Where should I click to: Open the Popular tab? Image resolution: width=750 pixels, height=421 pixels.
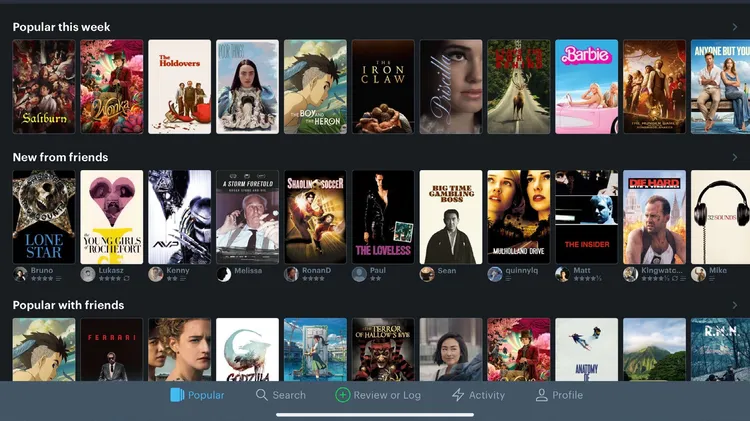tap(197, 395)
